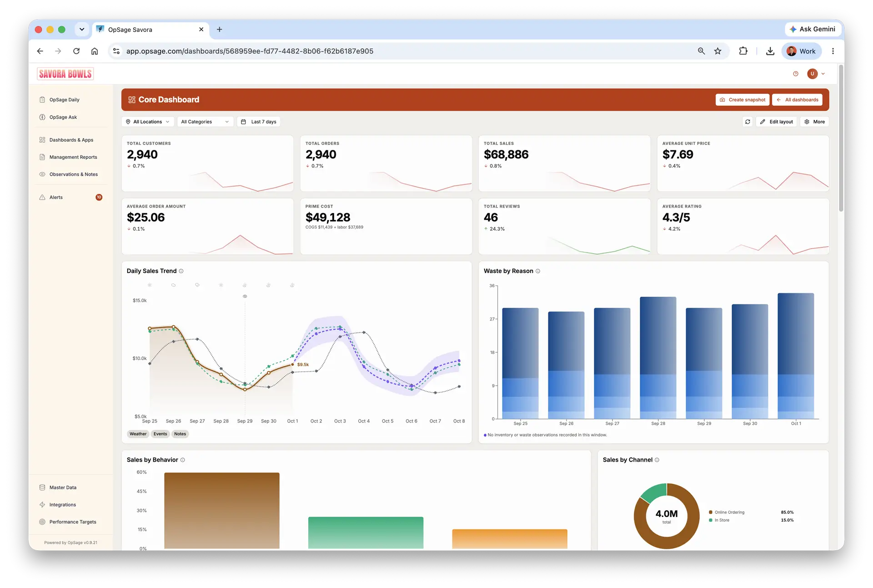Click the user avatar U
This screenshot has width=873, height=588.
click(x=812, y=74)
